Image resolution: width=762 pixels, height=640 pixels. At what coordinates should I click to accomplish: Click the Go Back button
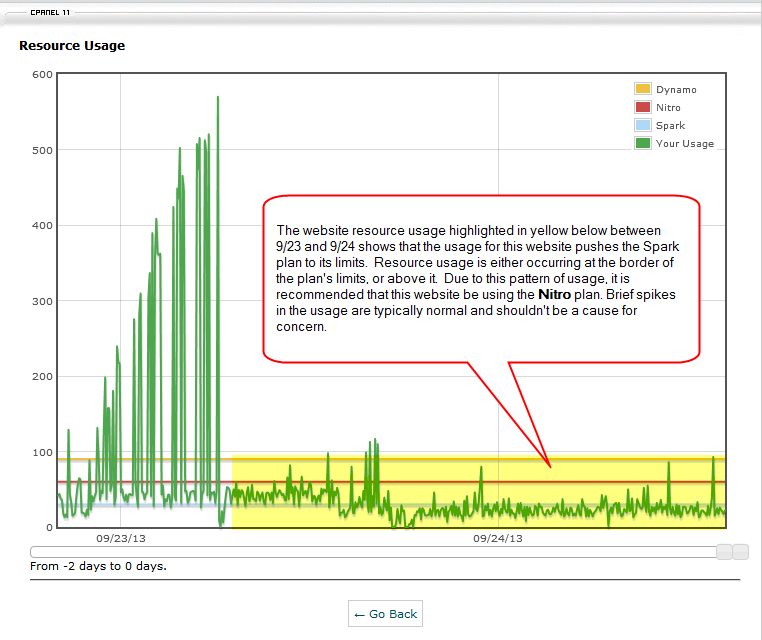385,614
